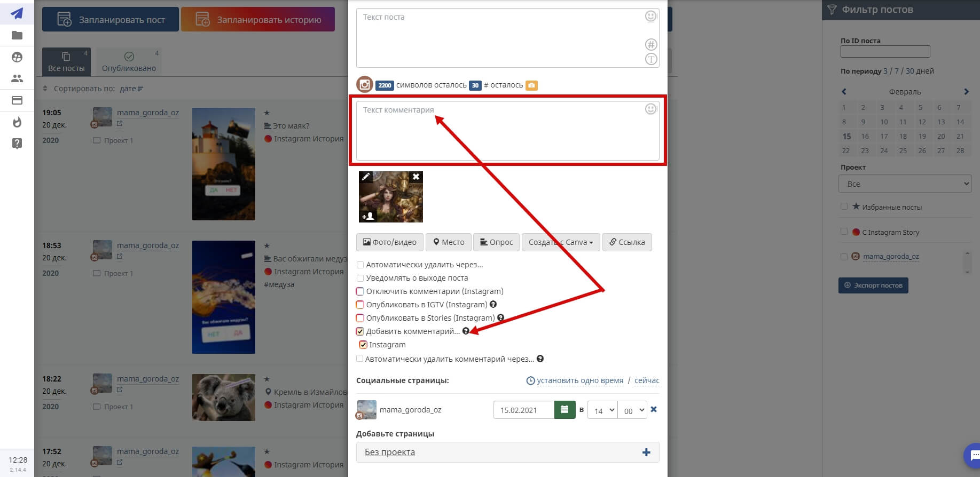Open the hour dropdown showing 14
Screen dimensions: 980x477
(x=602, y=410)
